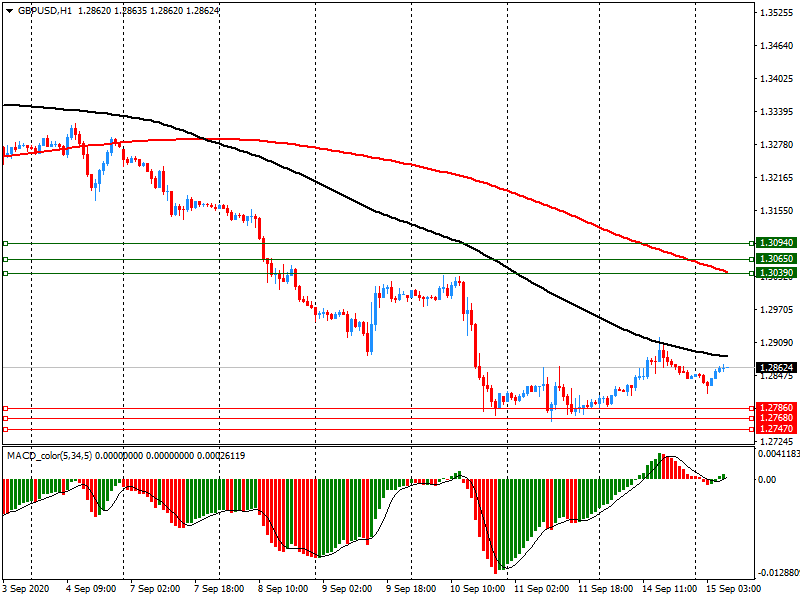Click the MACD_color(5,34,5) indicator label
800x600 pixels.
click(49, 455)
